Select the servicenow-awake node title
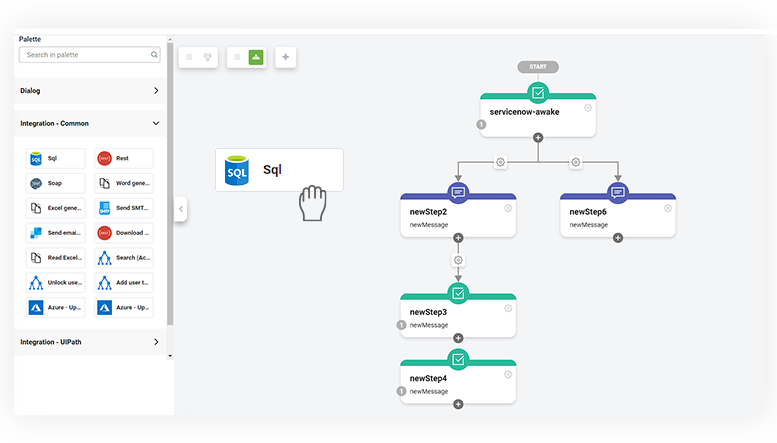777x443 pixels. [524, 112]
